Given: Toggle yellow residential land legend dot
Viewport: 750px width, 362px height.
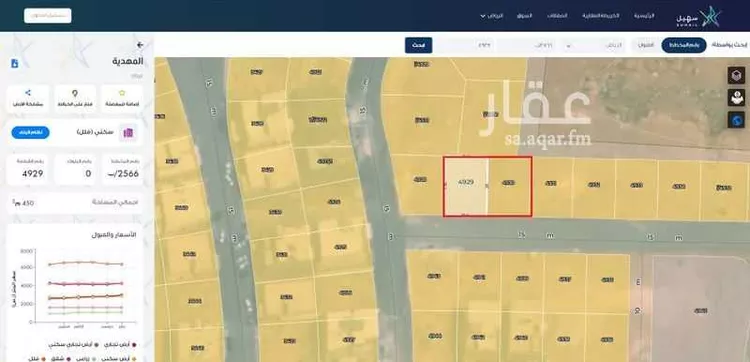Looking at the screenshot, I should (x=134, y=359).
